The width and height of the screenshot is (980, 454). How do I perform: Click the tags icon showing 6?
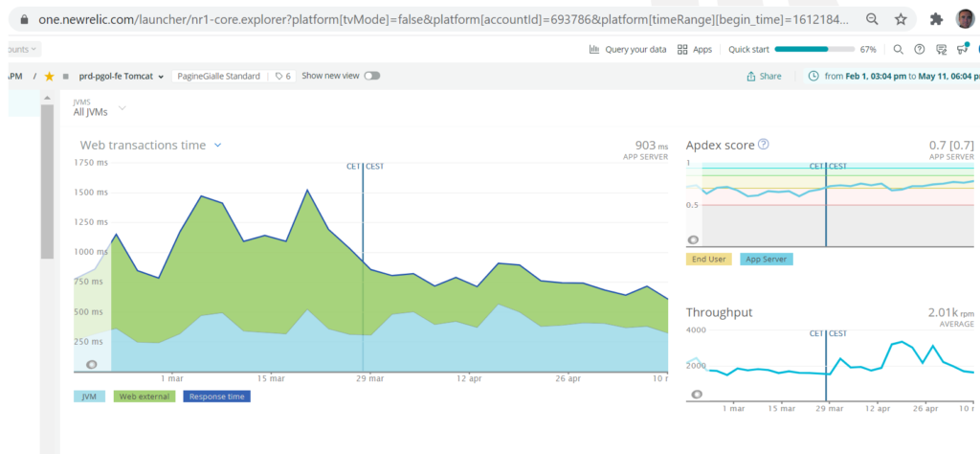[282, 77]
